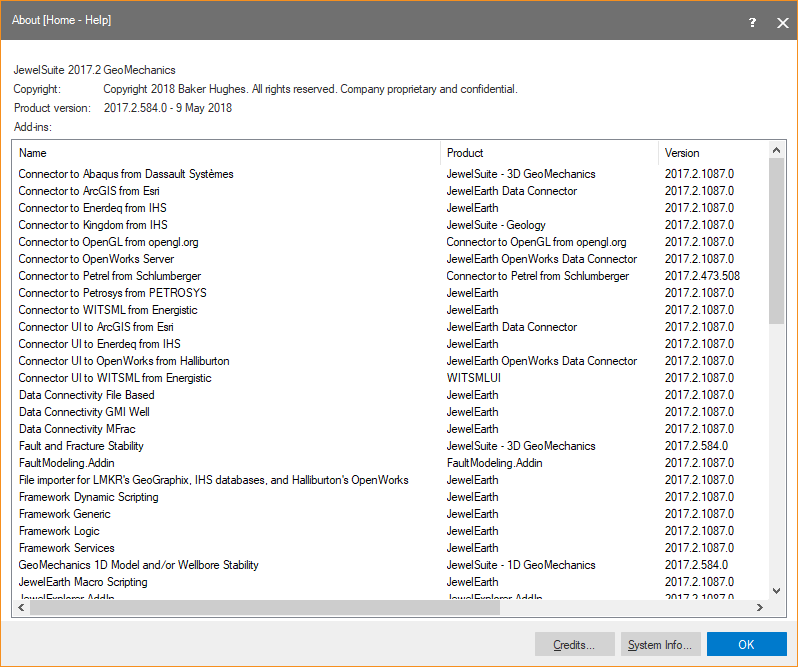Select Fault and Fracture Stability add-in
Screen dimensions: 798x667
(81, 446)
